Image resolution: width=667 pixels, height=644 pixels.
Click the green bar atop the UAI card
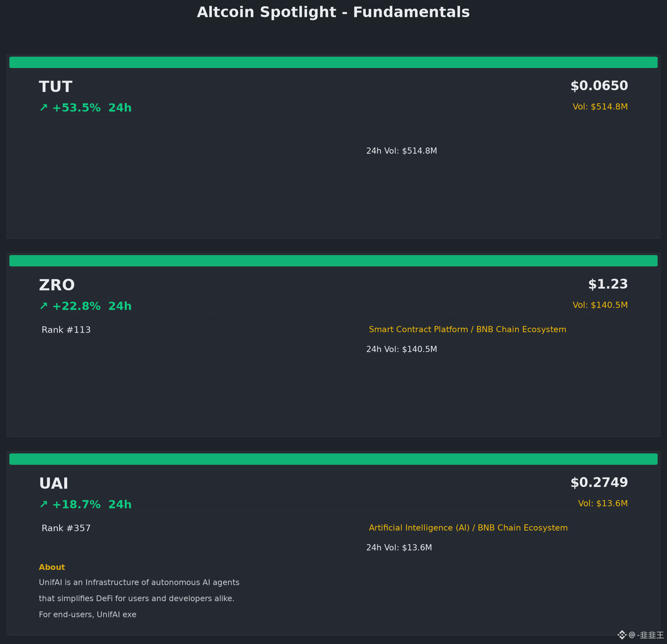tap(333, 459)
